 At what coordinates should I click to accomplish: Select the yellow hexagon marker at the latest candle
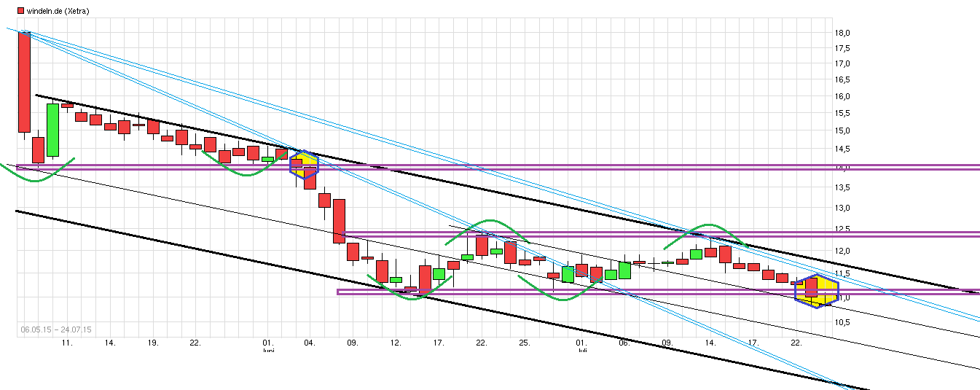(x=815, y=291)
